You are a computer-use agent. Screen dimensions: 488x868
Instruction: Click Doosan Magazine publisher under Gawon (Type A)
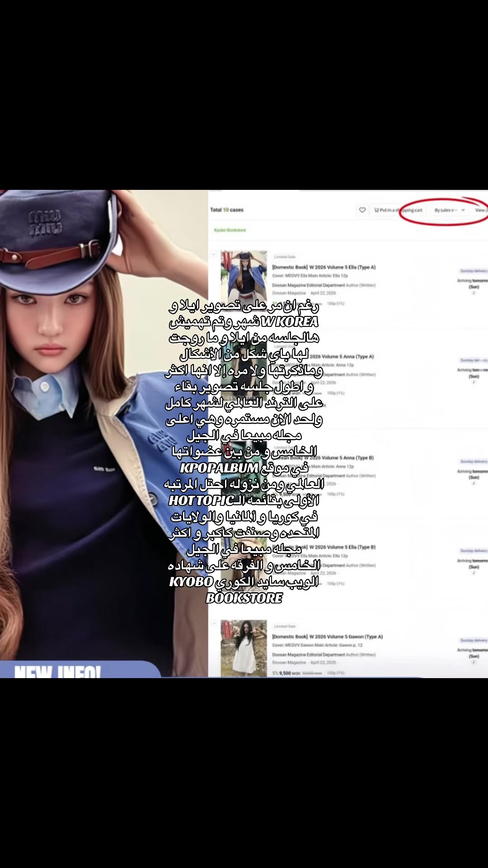289,662
